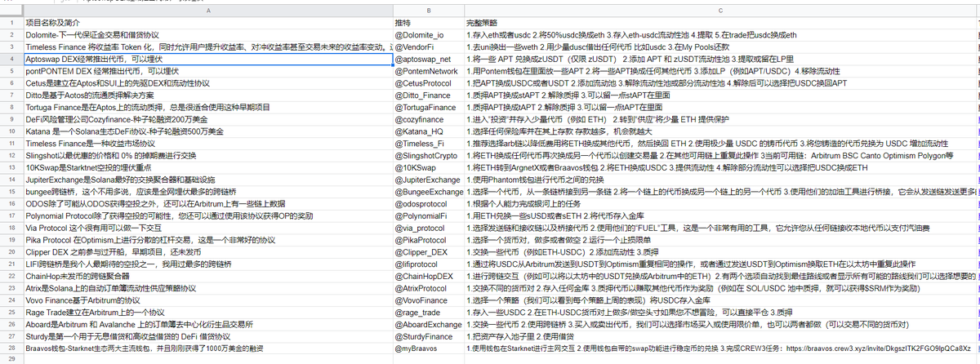Click the @rage_trade cell
Image resolution: width=980 pixels, height=364 pixels.
point(428,311)
